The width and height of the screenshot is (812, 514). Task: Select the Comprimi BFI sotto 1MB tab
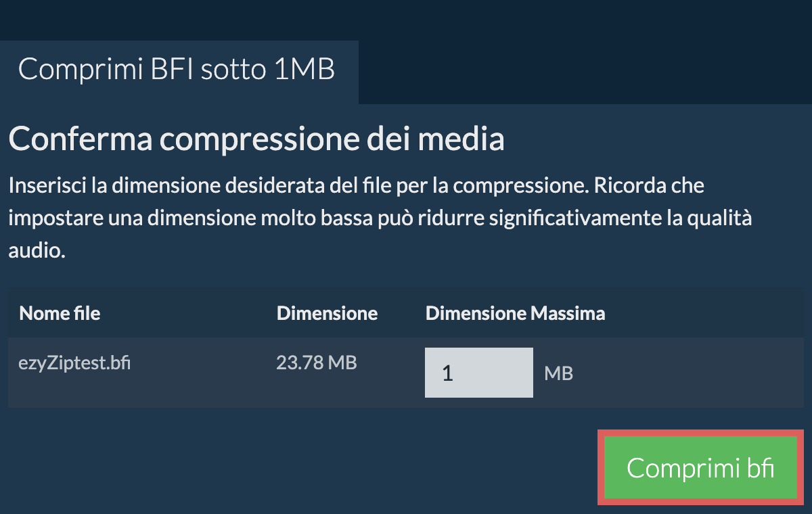click(177, 70)
